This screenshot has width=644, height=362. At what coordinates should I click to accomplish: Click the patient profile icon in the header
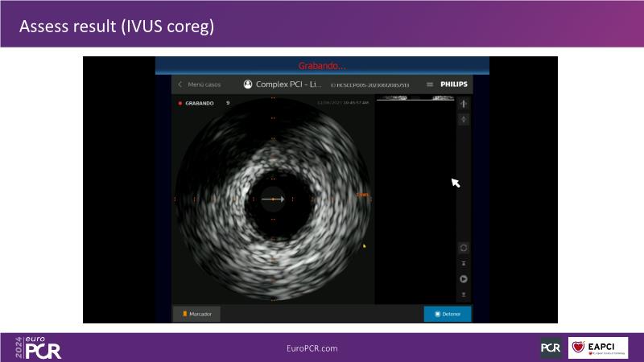[248, 84]
